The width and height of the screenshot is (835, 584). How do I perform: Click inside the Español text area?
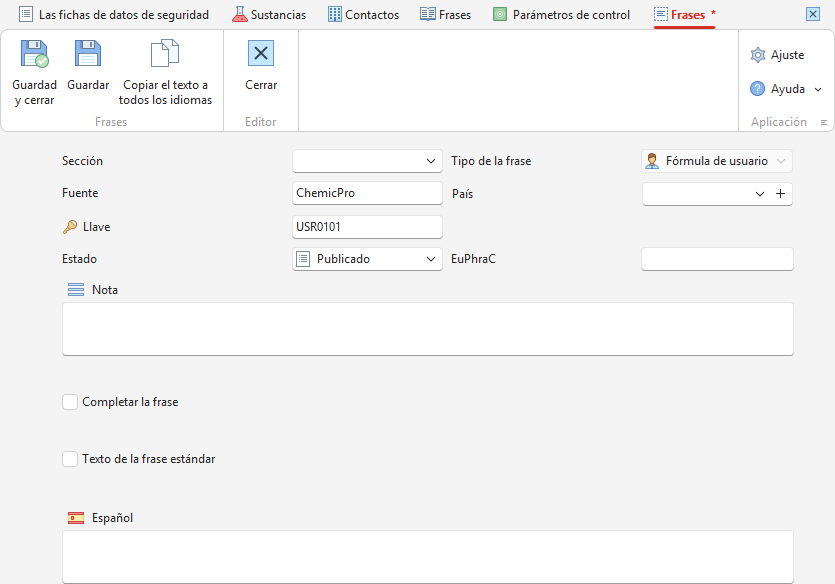tap(428, 557)
